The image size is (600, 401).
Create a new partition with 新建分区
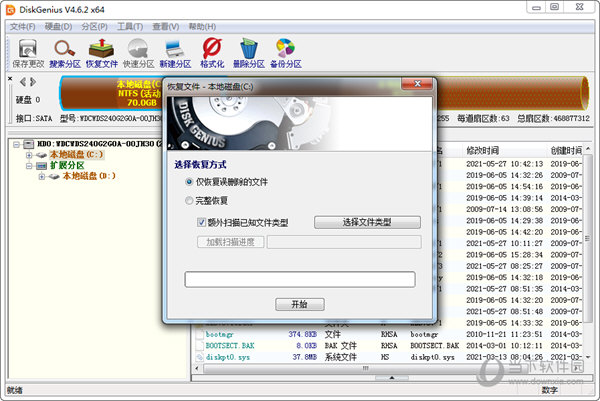(x=175, y=54)
